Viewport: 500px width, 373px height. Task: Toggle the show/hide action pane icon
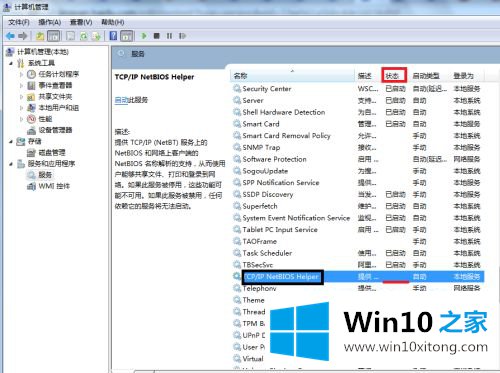click(x=127, y=36)
